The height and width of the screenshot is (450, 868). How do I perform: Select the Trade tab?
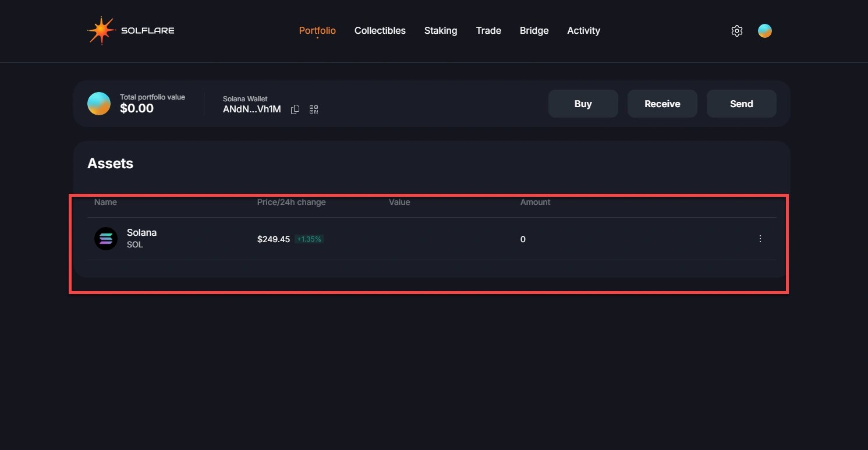pos(488,31)
